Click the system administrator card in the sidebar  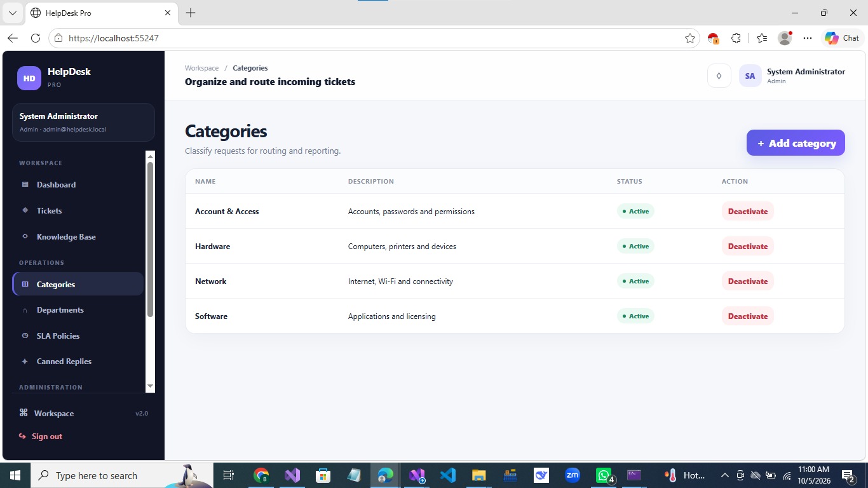(83, 122)
